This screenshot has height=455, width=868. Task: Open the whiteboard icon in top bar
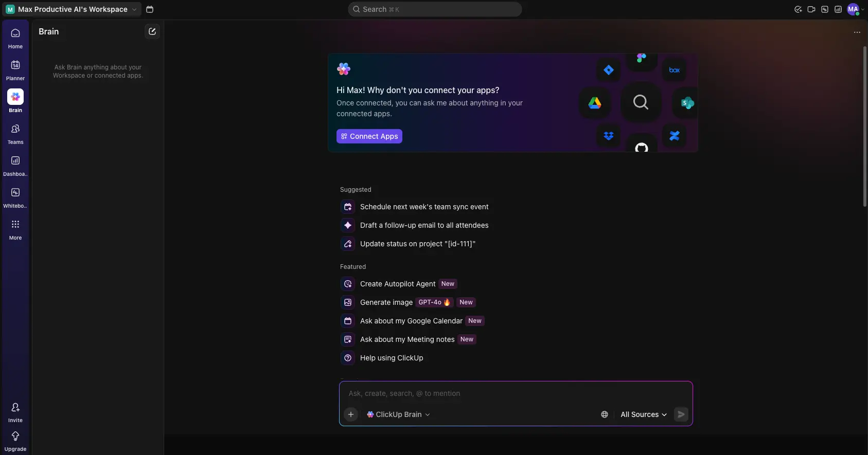point(825,9)
